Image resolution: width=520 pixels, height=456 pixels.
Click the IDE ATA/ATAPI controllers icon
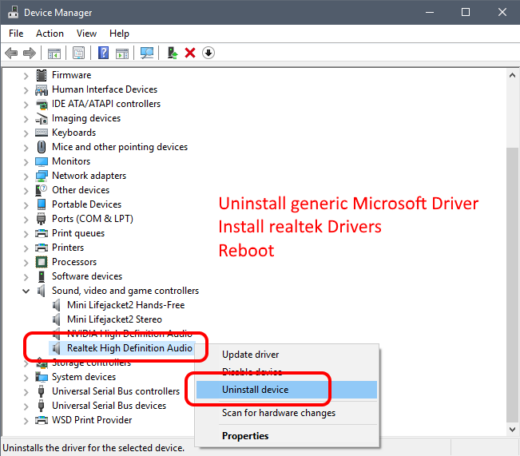pos(41,104)
